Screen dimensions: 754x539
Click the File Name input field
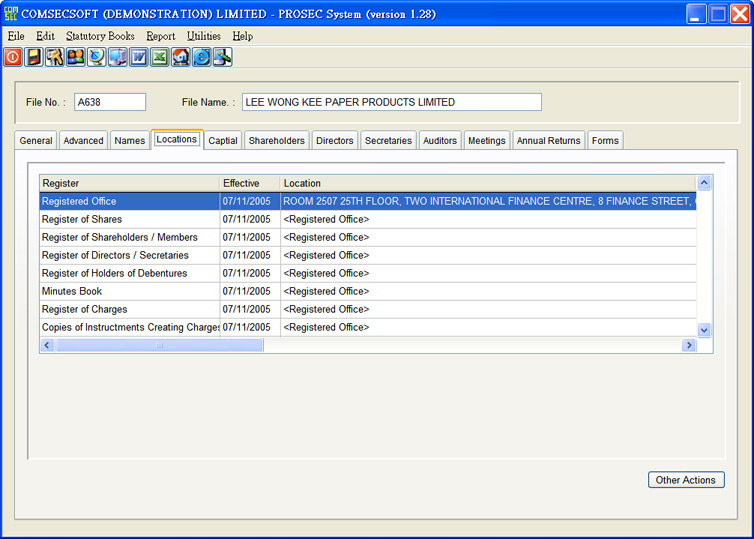(x=391, y=102)
